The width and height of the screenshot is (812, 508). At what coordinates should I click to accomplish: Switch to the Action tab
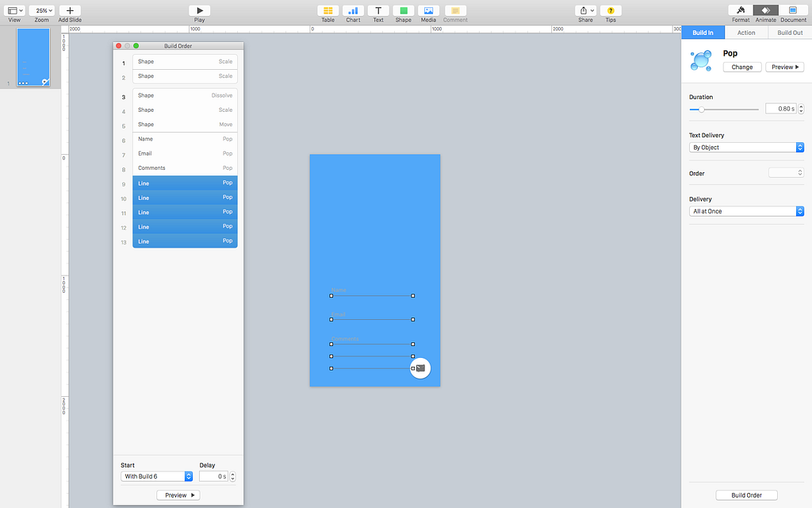[746, 33]
